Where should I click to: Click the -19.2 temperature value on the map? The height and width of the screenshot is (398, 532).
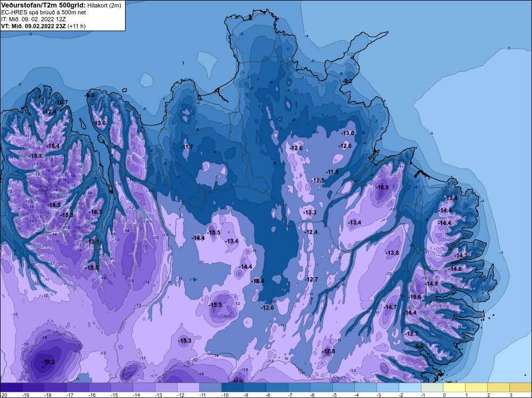48,362
